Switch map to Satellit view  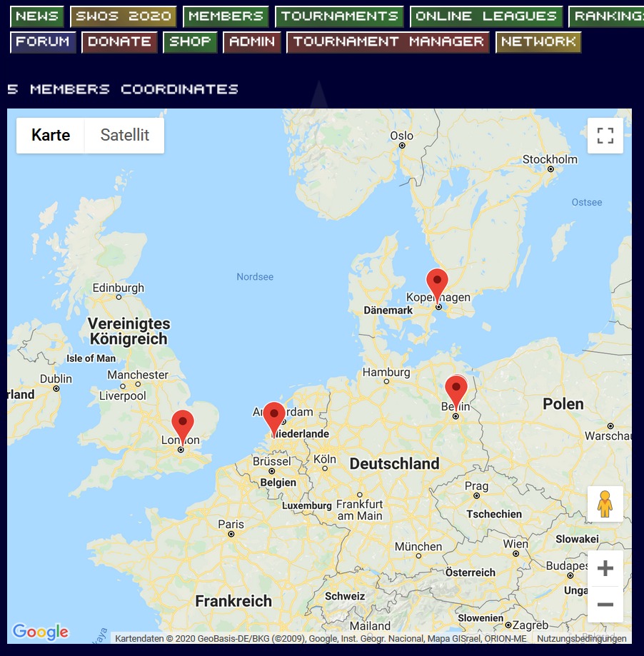(x=124, y=135)
